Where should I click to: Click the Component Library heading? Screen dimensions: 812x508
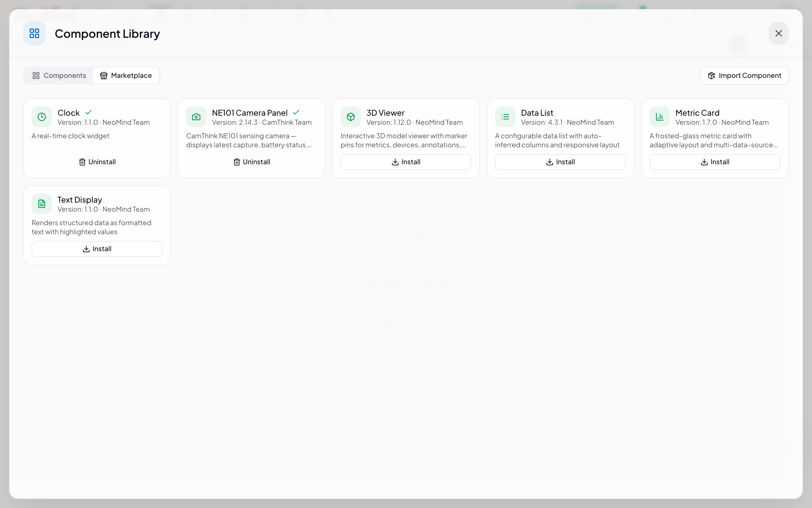click(x=107, y=34)
